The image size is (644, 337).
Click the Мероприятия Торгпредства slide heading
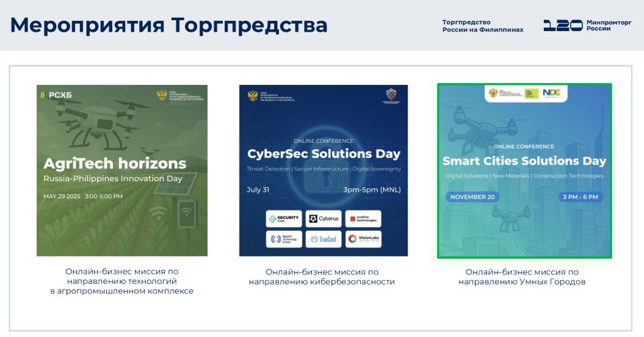click(x=169, y=26)
